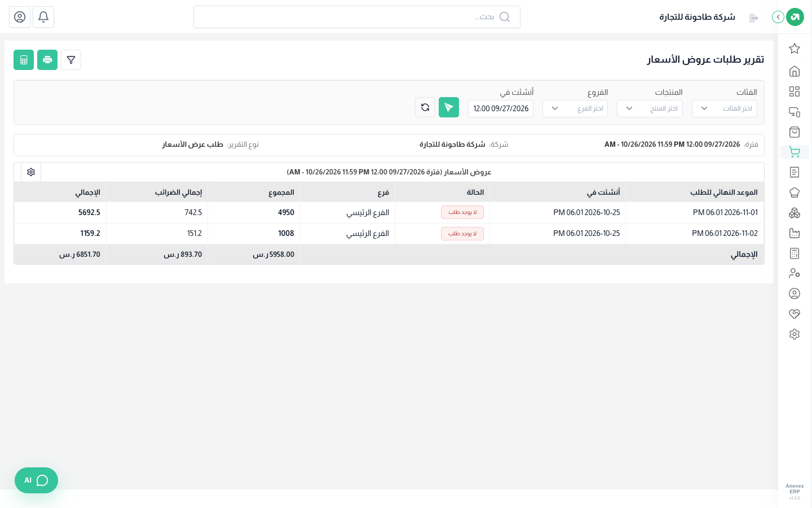
Task: Apply filters with green send button
Action: tap(449, 107)
